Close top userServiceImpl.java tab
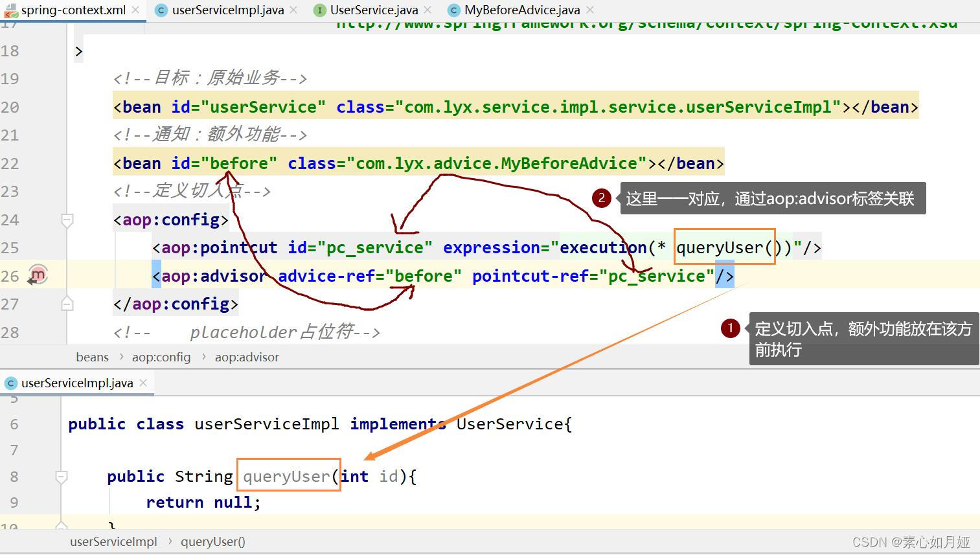Image resolution: width=980 pixels, height=555 pixels. [293, 10]
